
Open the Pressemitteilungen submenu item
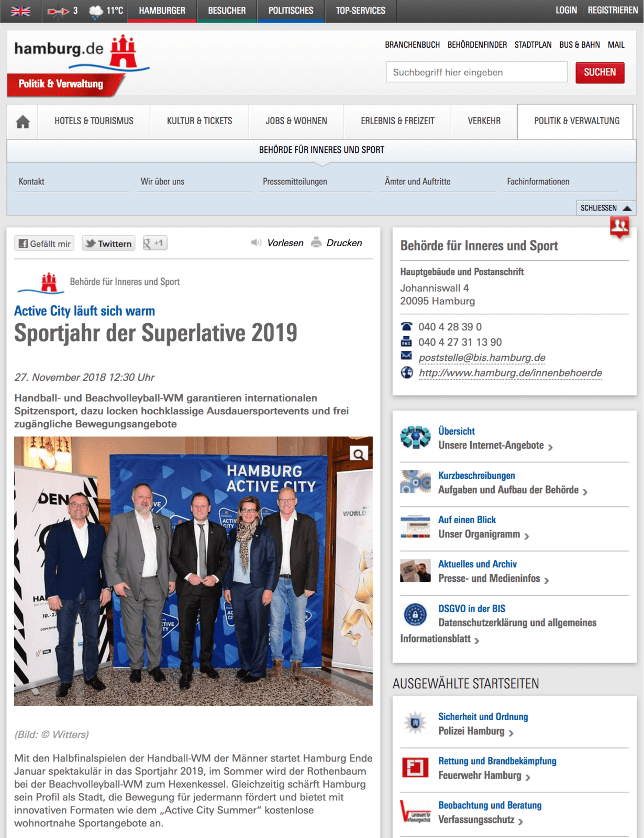coord(295,182)
